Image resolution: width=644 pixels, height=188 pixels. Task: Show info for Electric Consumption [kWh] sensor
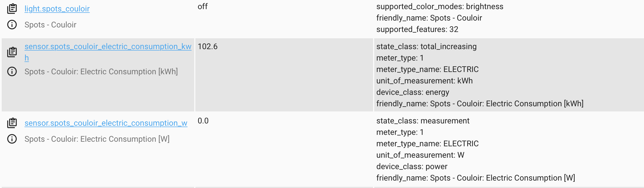(x=12, y=72)
